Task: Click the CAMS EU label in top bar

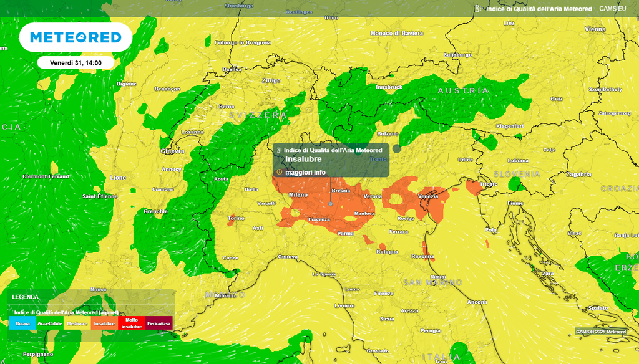Action: pos(613,9)
